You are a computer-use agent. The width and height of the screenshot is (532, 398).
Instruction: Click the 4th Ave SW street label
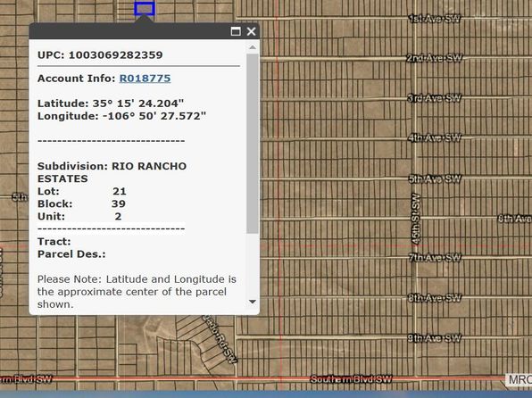[x=435, y=137]
